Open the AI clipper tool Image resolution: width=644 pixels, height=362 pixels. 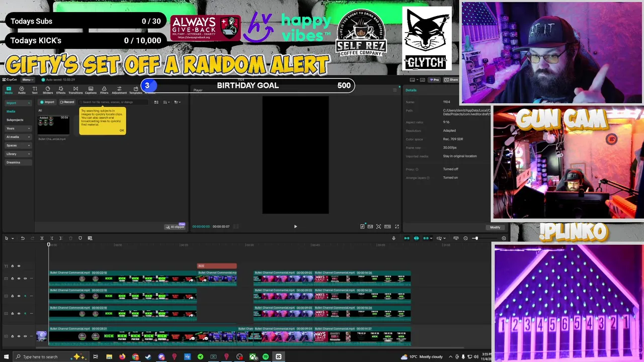[x=175, y=227]
